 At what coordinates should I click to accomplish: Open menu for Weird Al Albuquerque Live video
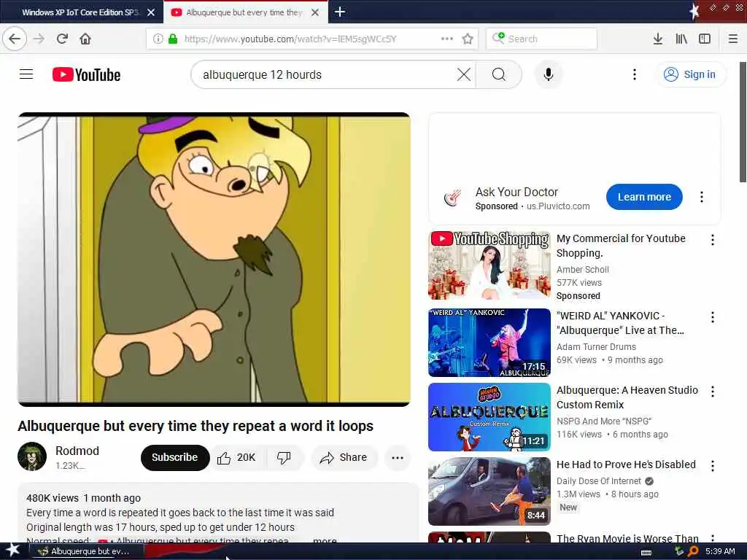click(x=712, y=316)
